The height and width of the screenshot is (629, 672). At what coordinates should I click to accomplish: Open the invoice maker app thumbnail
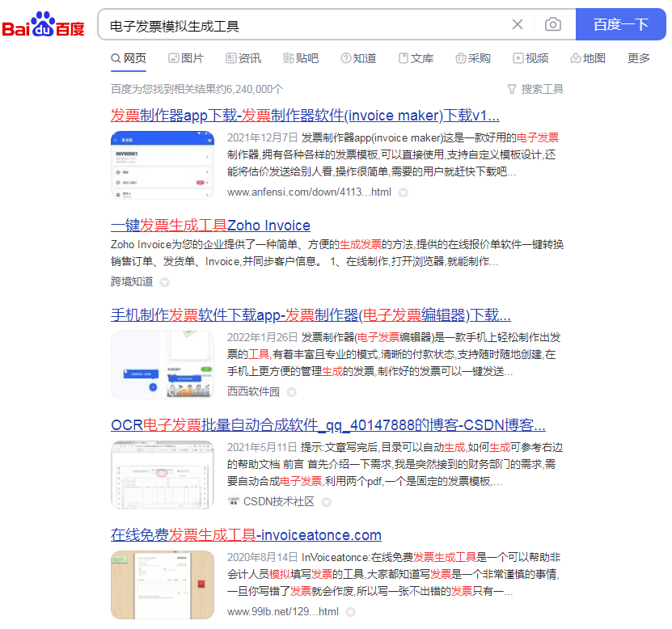[163, 165]
